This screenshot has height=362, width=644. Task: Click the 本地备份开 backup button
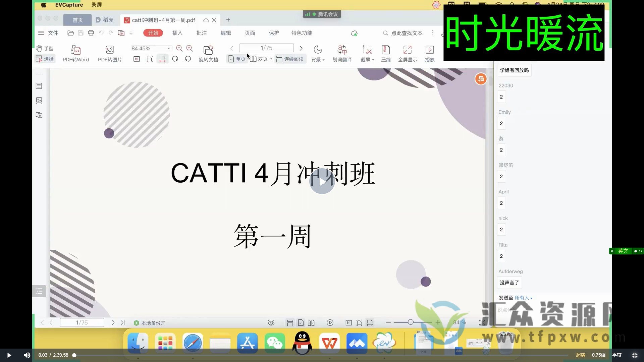point(149,322)
